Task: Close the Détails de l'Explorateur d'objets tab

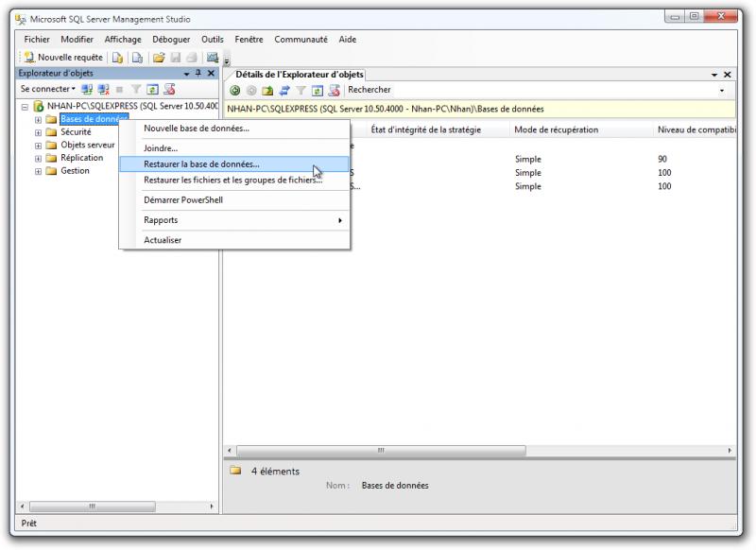Action: [727, 75]
